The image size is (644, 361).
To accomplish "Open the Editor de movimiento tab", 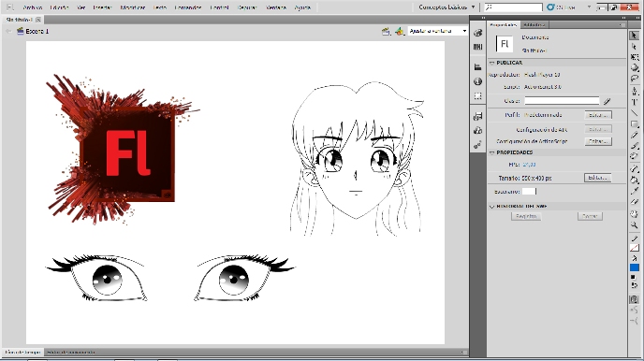I will click(70, 352).
